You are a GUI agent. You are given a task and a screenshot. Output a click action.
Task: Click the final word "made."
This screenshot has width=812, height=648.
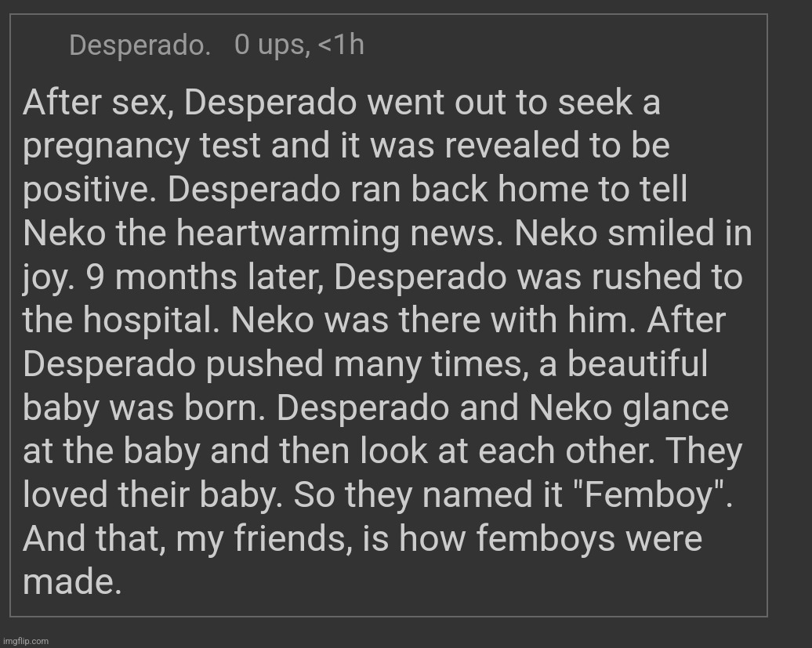72,583
